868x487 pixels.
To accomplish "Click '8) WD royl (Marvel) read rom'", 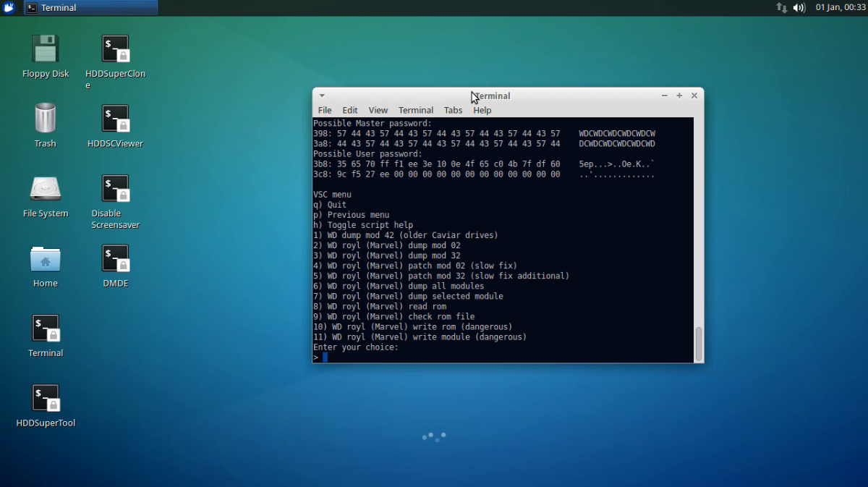I will click(x=380, y=306).
